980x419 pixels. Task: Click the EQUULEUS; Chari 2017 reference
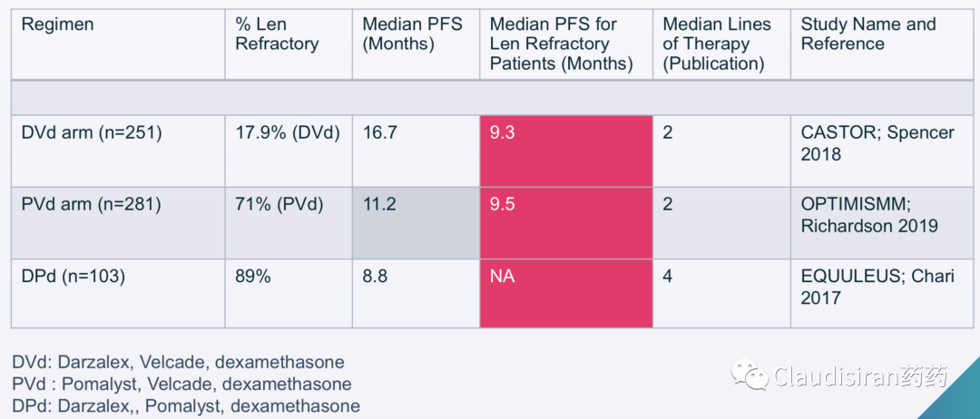pos(877,287)
